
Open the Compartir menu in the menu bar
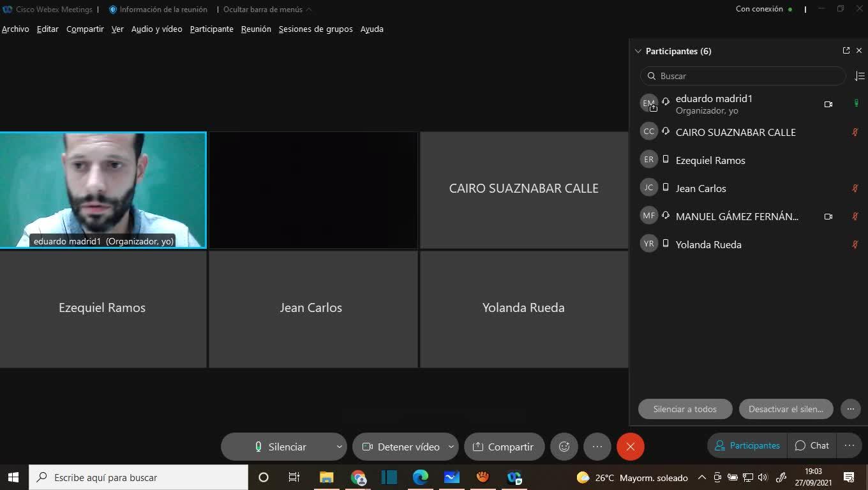click(x=85, y=29)
